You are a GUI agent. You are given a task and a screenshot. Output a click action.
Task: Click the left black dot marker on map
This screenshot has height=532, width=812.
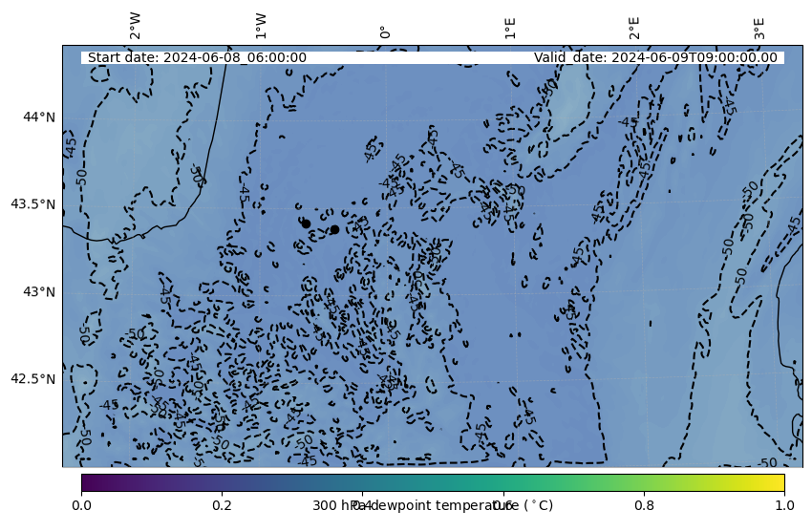pyautogui.click(x=306, y=223)
